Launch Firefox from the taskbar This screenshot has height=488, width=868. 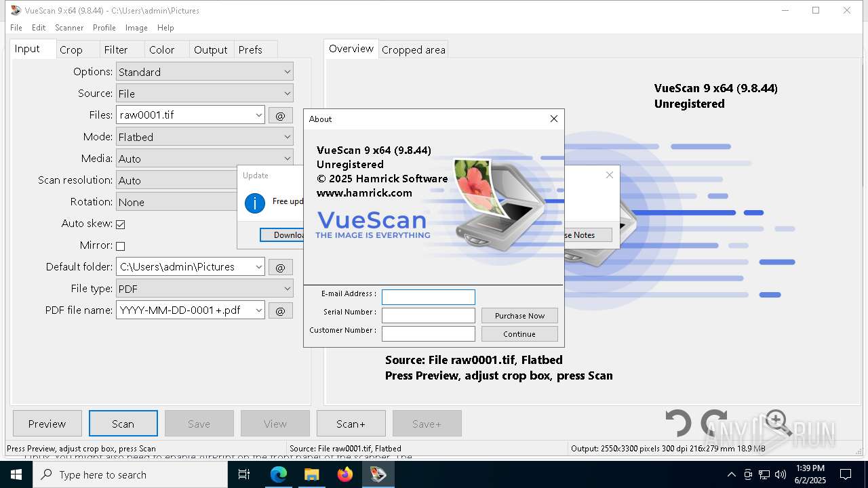pos(344,474)
